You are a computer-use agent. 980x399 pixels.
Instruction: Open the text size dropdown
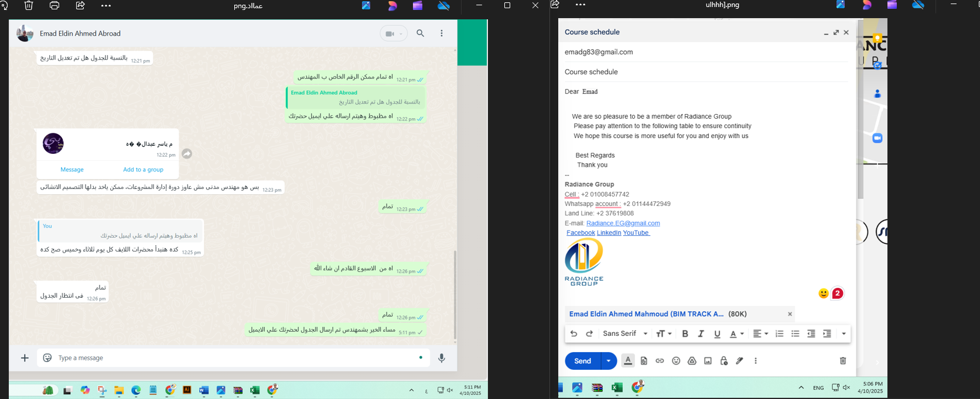pos(664,333)
